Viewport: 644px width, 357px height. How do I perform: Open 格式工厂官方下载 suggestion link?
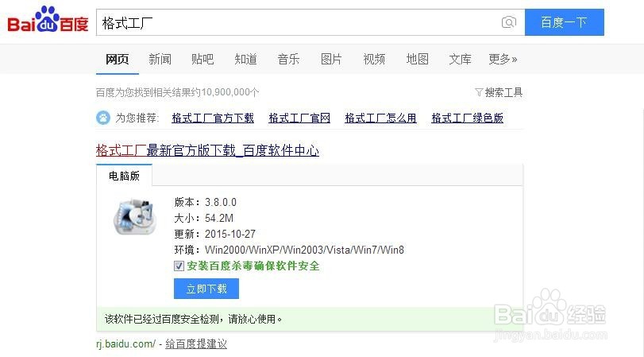point(213,118)
